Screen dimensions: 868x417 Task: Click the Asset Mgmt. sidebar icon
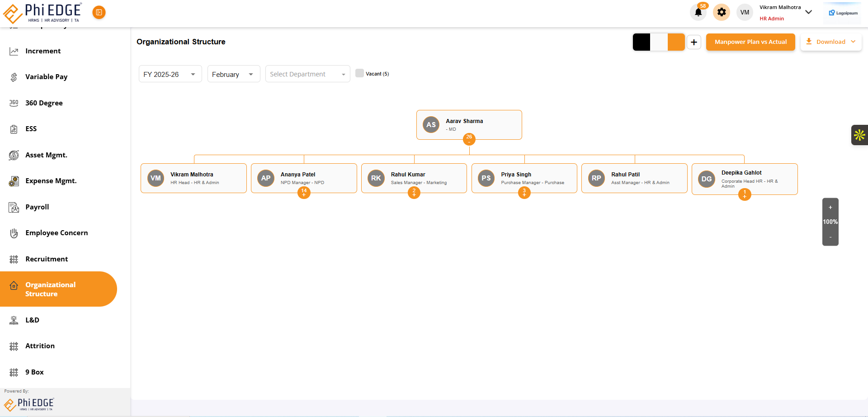[14, 155]
